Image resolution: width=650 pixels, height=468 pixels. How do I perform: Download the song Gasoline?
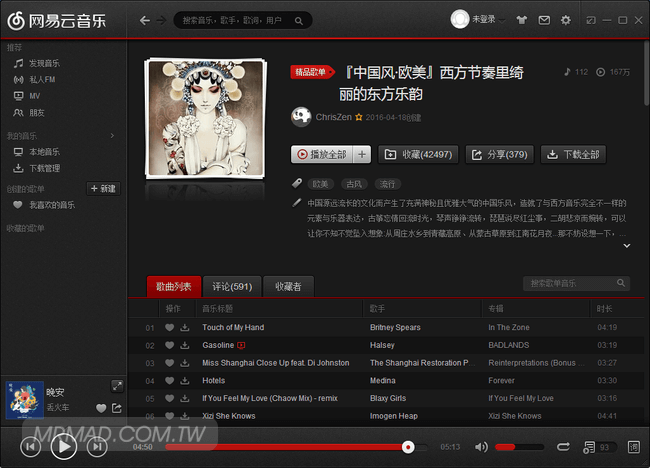(185, 345)
